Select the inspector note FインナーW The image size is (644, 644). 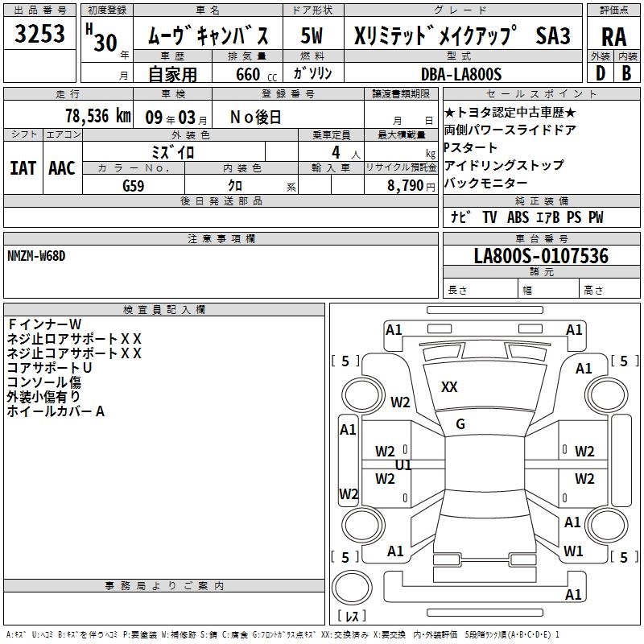click(44, 324)
